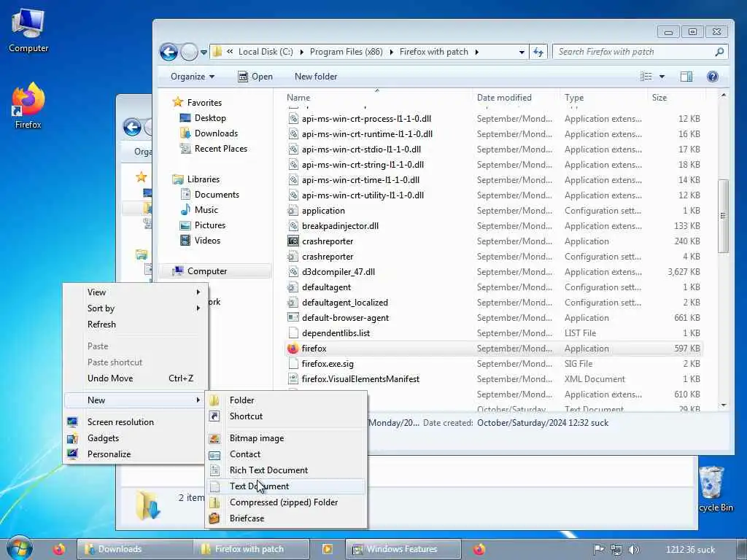Choose Compressed (zipped) Folder option

tap(286, 502)
